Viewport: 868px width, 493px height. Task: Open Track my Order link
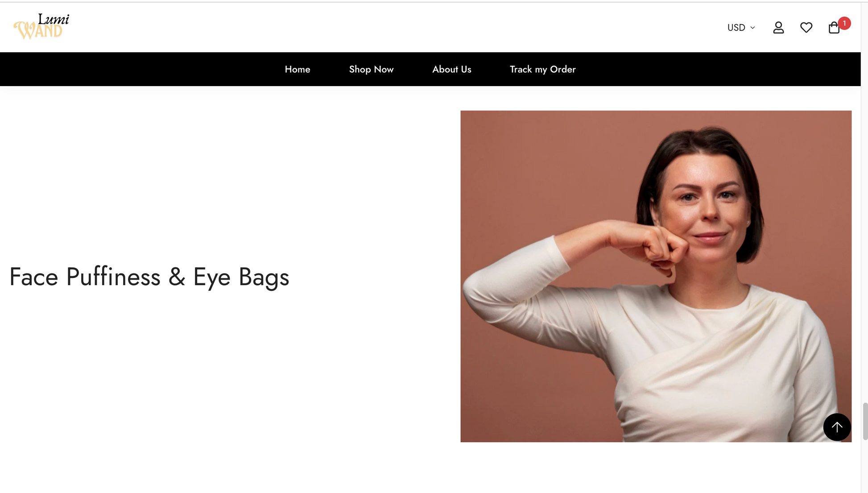point(542,69)
